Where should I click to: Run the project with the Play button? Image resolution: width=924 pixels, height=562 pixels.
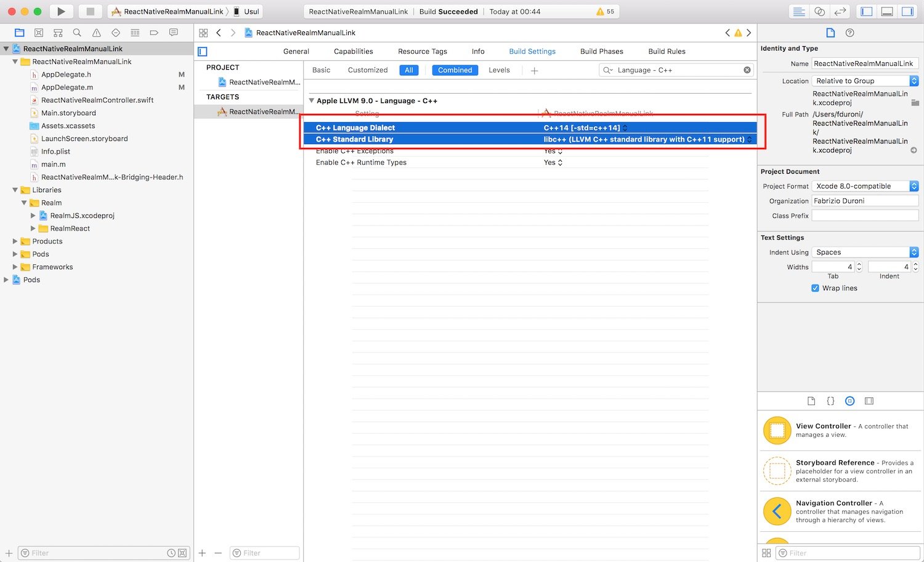[61, 11]
